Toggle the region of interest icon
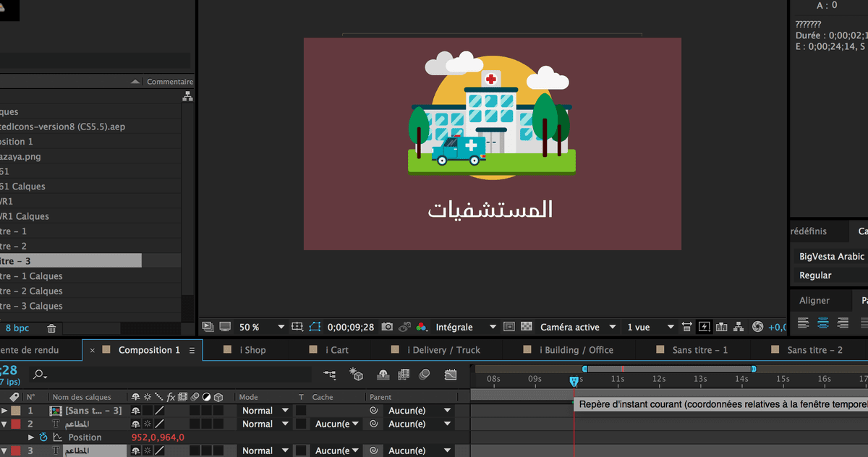The width and height of the screenshot is (868, 457). (x=509, y=328)
